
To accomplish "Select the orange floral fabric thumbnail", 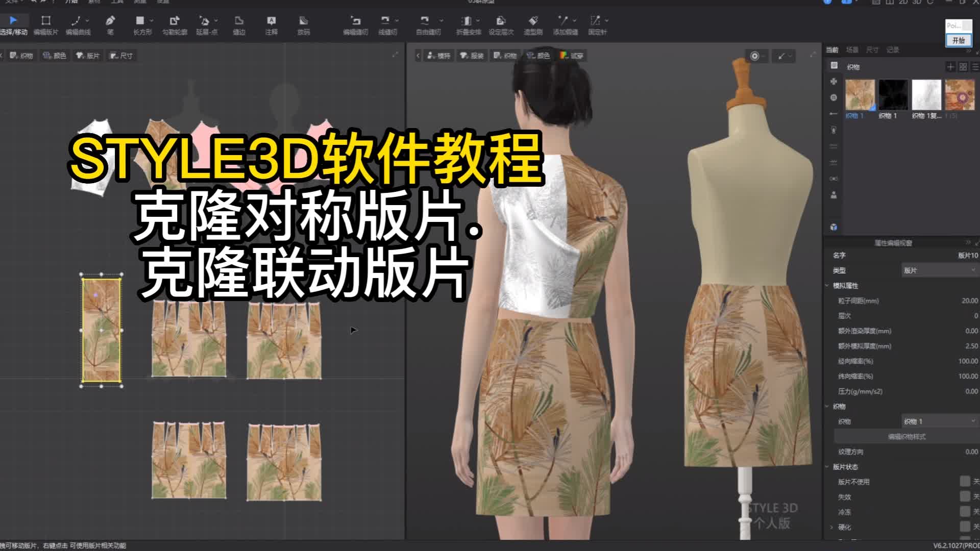I will 960,95.
